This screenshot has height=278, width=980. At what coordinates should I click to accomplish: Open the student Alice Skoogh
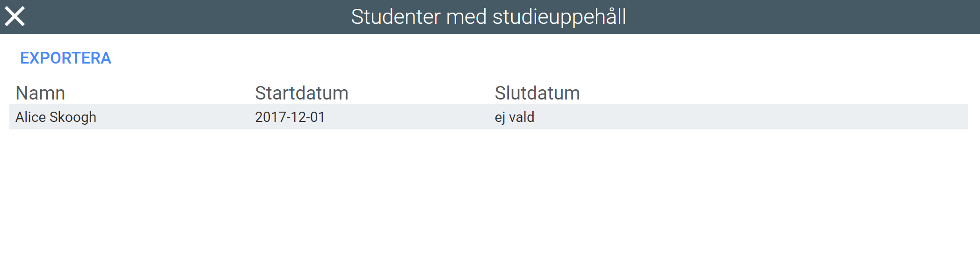pos(56,117)
